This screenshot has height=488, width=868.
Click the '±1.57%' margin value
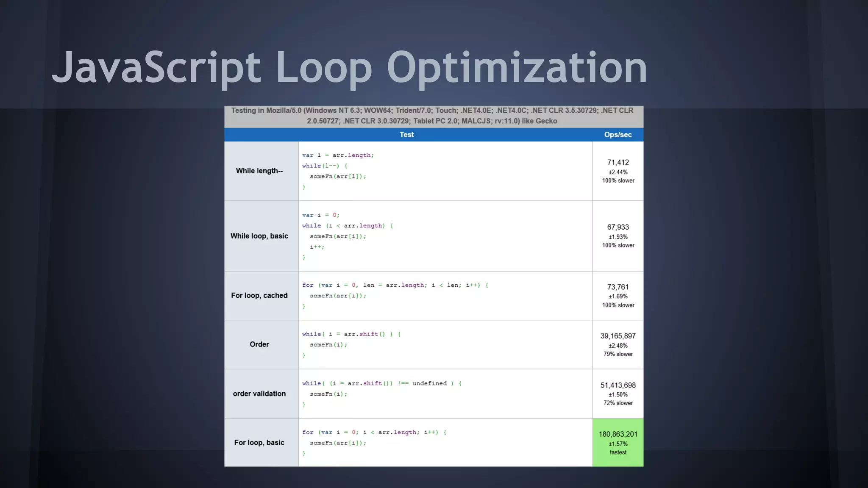618,444
